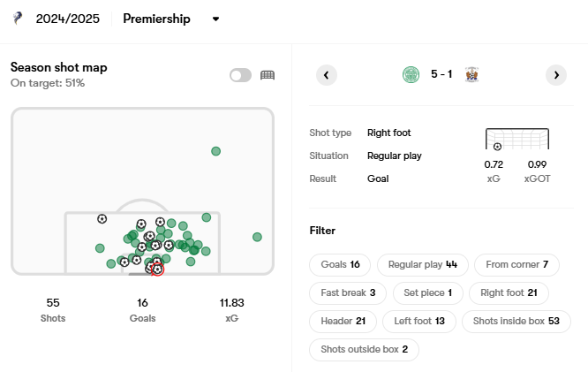Select the goal ball marker at the box's left edge
This screenshot has width=588, height=372.
tap(102, 219)
